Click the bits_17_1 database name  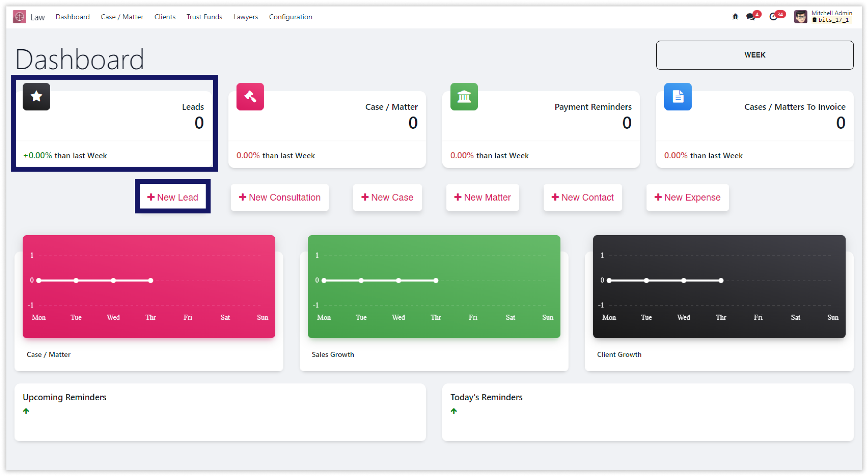[833, 20]
